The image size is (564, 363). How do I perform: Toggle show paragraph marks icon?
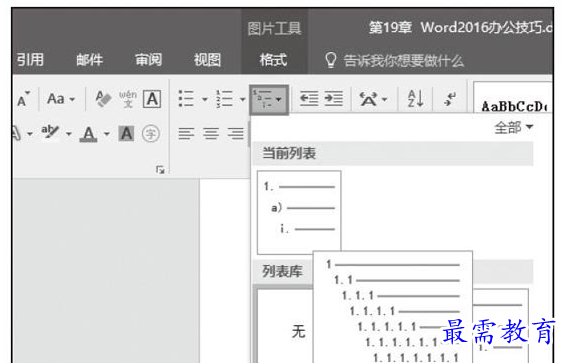[x=450, y=99]
